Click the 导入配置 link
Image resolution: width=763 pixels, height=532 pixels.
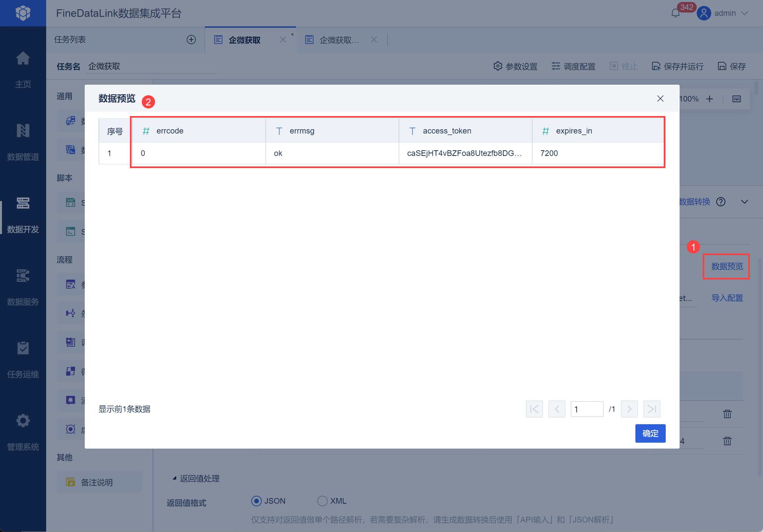click(x=727, y=298)
